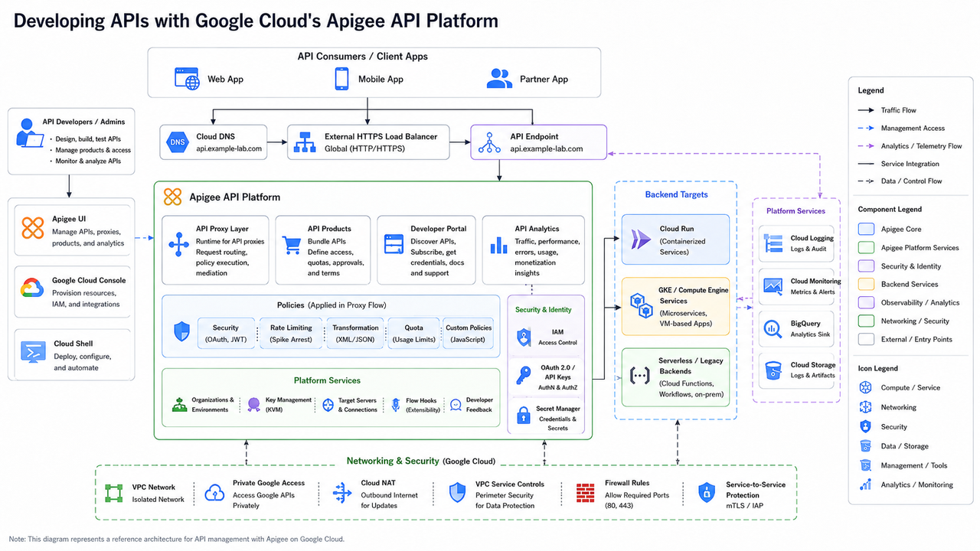Click the Cloud Run arrow icon
Image resolution: width=980 pixels, height=551 pixels.
coord(640,240)
